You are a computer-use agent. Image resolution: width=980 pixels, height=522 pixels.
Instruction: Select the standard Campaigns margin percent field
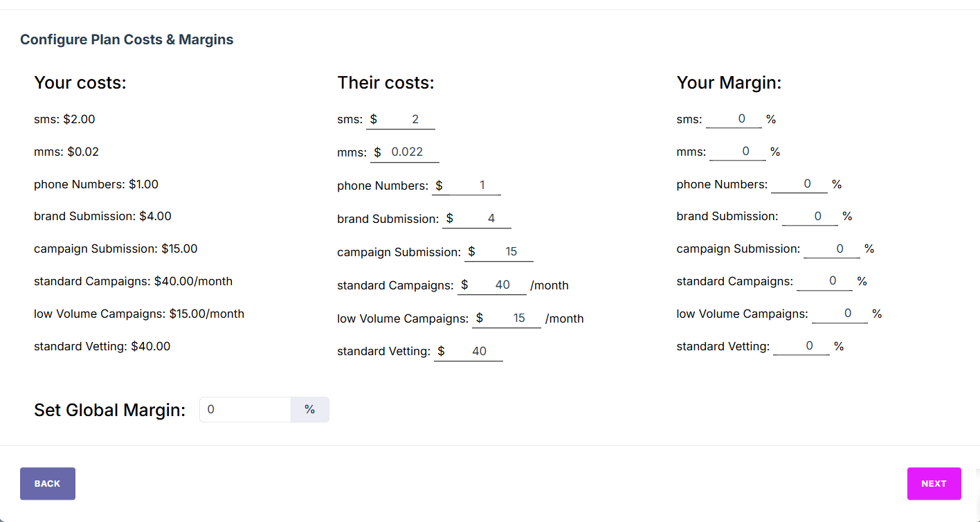click(x=824, y=282)
